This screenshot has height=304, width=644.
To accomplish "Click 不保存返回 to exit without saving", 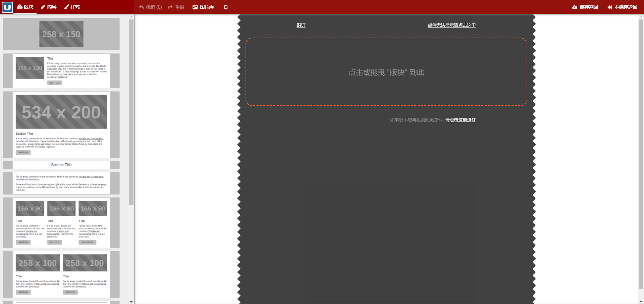I will click(623, 7).
